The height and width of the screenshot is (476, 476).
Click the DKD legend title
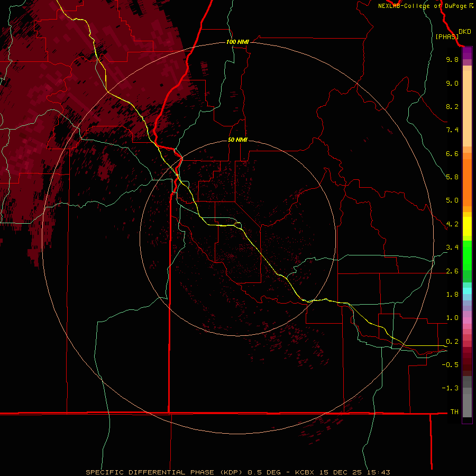464,32
